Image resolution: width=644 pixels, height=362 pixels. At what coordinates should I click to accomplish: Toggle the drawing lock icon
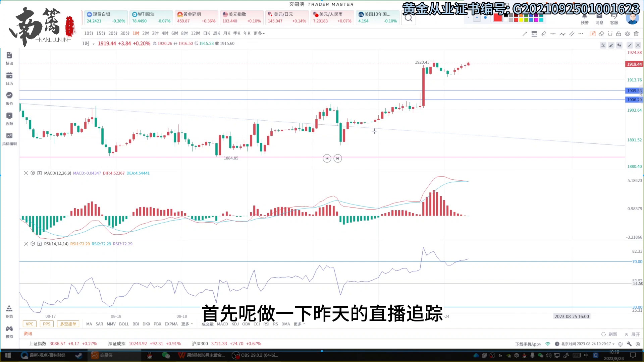619,34
